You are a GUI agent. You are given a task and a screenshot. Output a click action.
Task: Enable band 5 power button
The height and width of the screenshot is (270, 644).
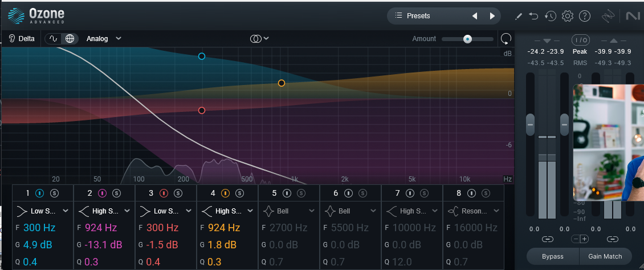tap(287, 193)
